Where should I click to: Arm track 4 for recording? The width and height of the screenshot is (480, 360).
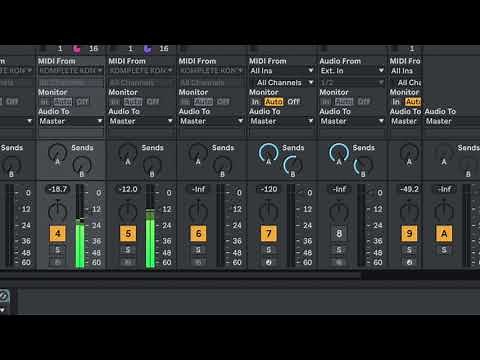point(58,262)
